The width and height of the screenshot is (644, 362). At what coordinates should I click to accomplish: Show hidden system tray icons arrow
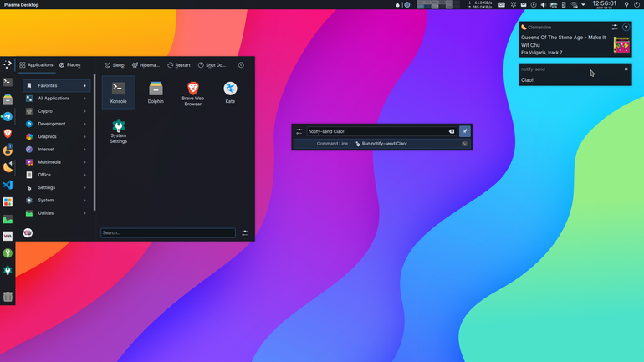coord(583,5)
